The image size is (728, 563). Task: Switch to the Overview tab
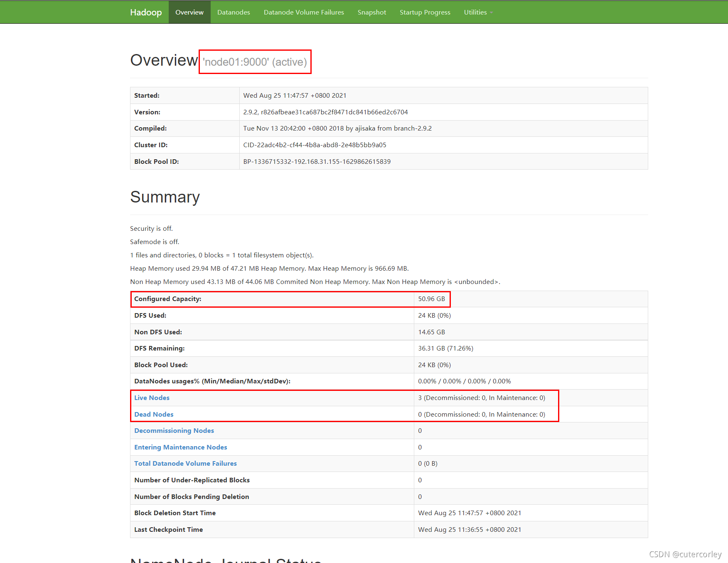coord(189,12)
